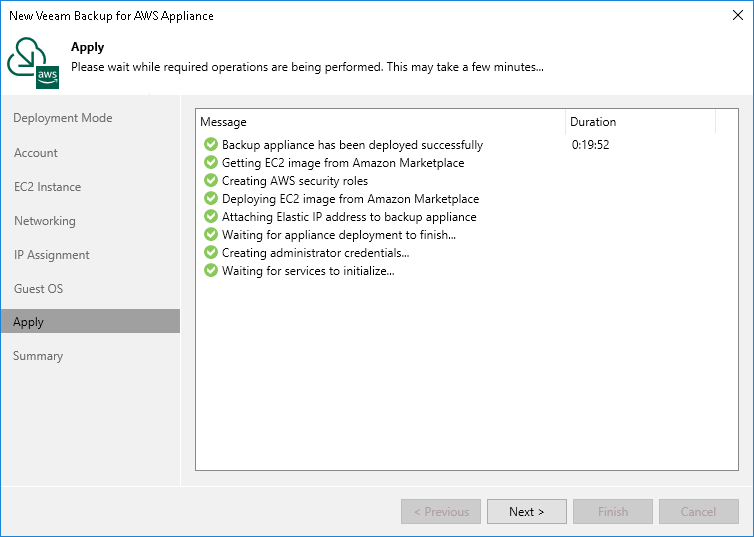The height and width of the screenshot is (537, 754).
Task: Click green check beside 'Creating AWS security roles'
Action: click(210, 181)
